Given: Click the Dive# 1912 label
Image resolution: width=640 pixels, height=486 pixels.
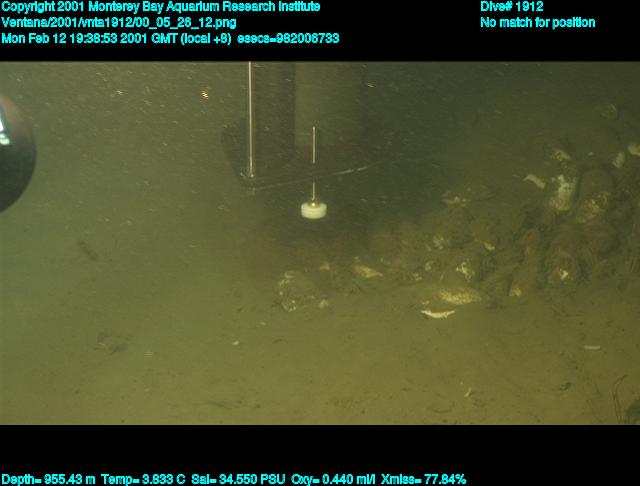Looking at the screenshot, I should point(512,7).
